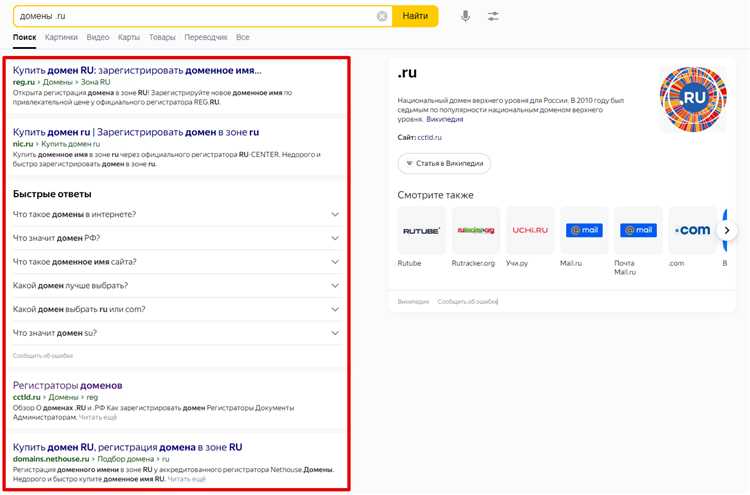Click the search input field
The image size is (750, 495).
(190, 16)
